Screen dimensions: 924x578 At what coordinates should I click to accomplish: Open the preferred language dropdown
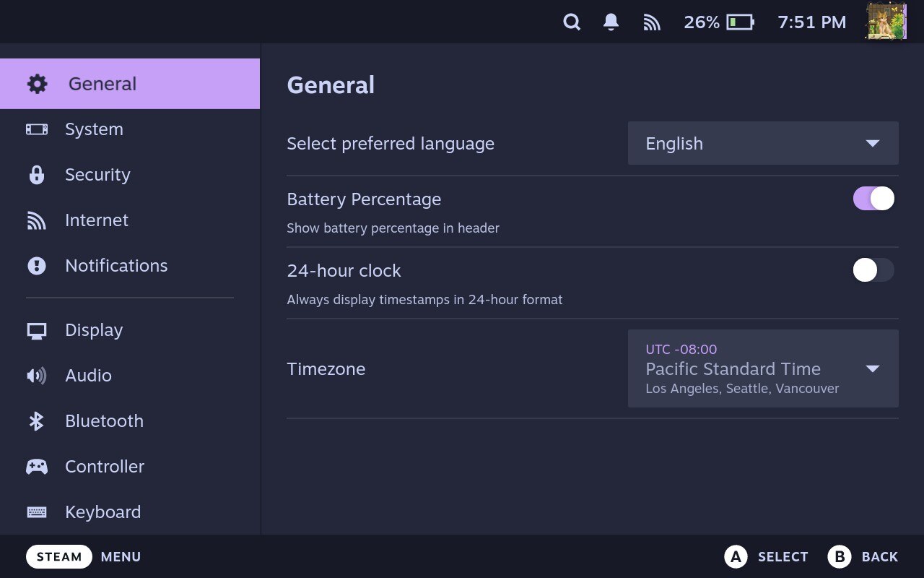pyautogui.click(x=763, y=143)
